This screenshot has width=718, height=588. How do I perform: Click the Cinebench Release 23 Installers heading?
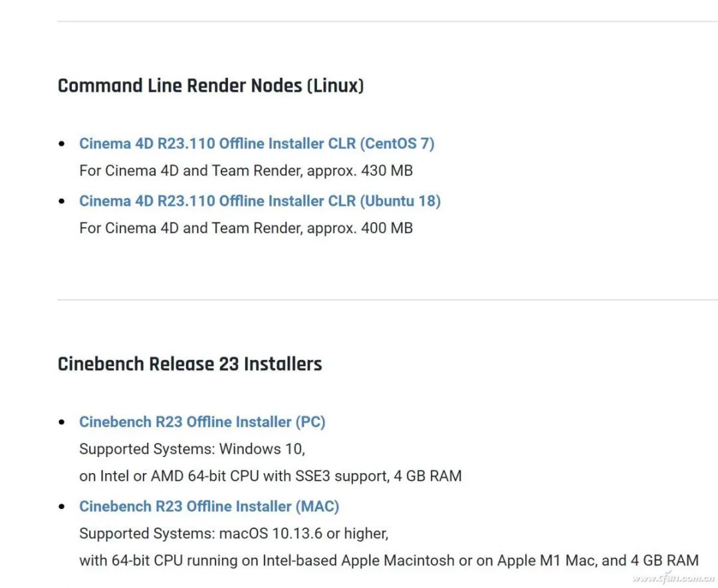coord(189,364)
